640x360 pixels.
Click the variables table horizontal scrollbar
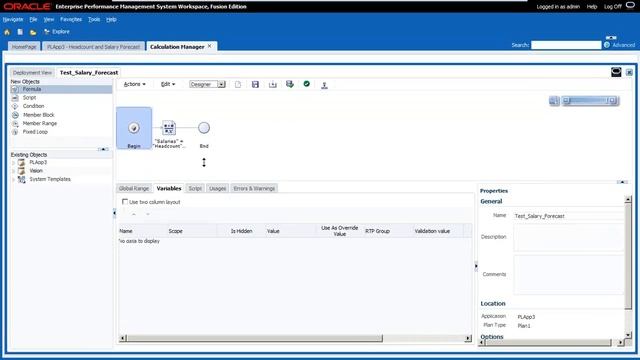296,338
